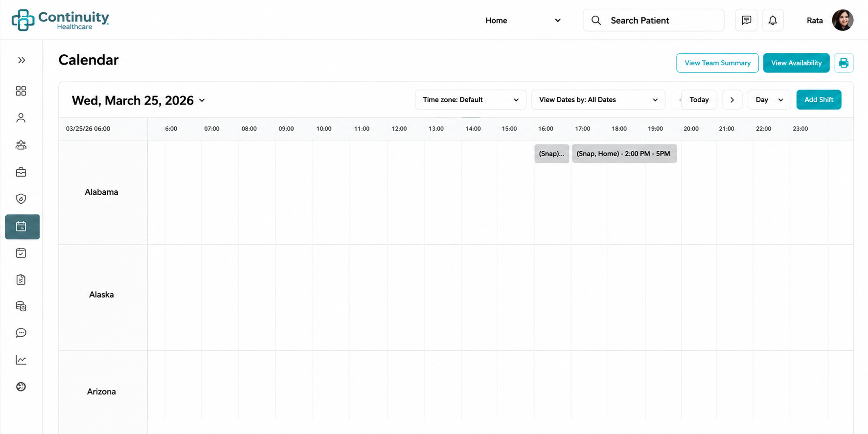Click the Continuity Healthcare logo
The width and height of the screenshot is (868, 434).
(x=60, y=20)
